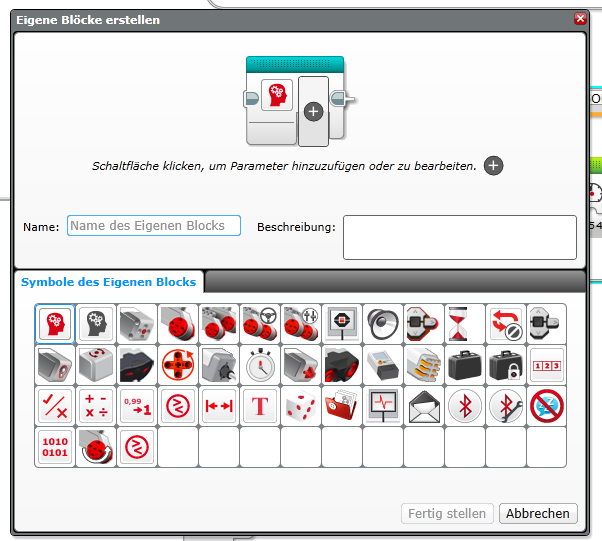This screenshot has height=541, width=602.
Task: Close the Eigene Blöcke erstellen dialog
Action: click(x=580, y=19)
